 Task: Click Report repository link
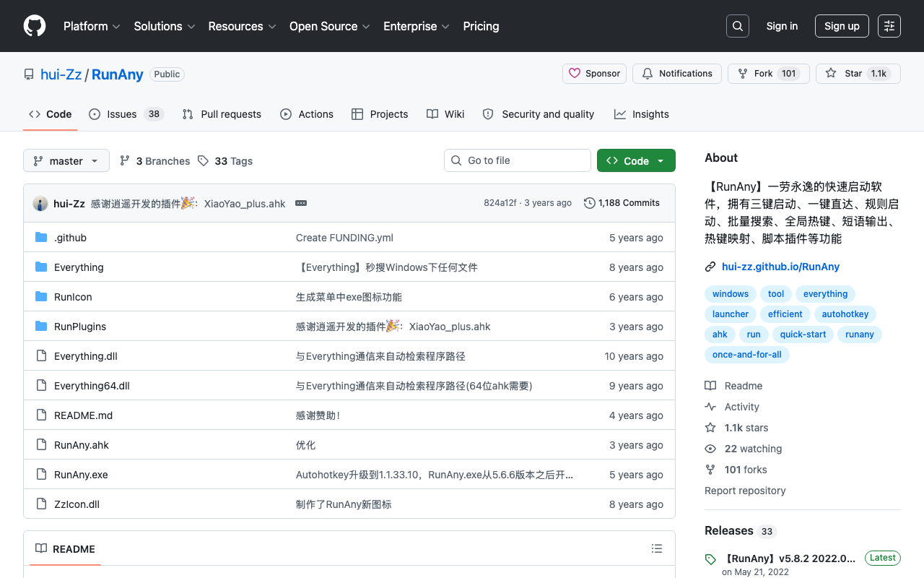pos(745,491)
